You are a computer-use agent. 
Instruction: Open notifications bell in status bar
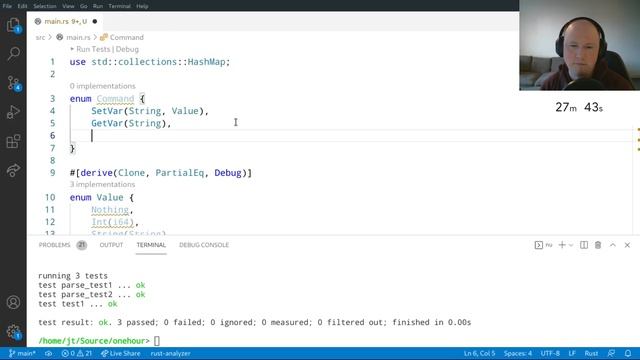628,353
